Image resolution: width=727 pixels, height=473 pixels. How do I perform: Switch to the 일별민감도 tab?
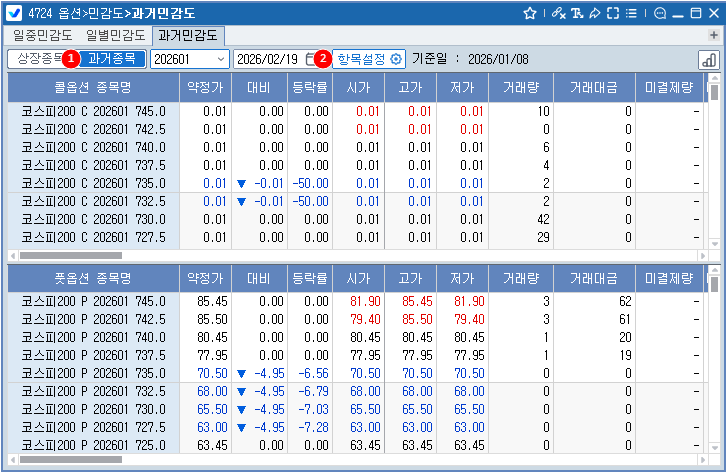114,36
